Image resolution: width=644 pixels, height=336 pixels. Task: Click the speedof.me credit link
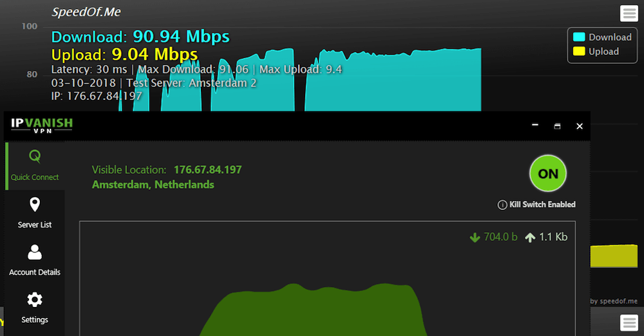(x=614, y=301)
